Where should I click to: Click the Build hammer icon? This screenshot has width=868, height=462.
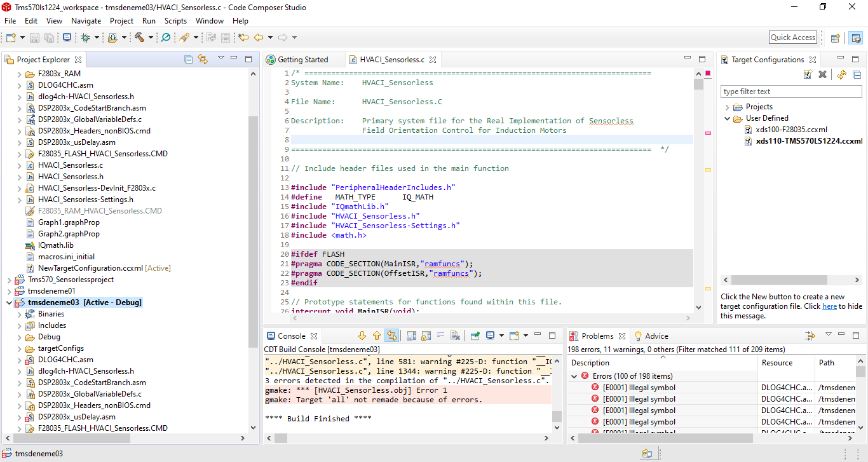(x=139, y=38)
